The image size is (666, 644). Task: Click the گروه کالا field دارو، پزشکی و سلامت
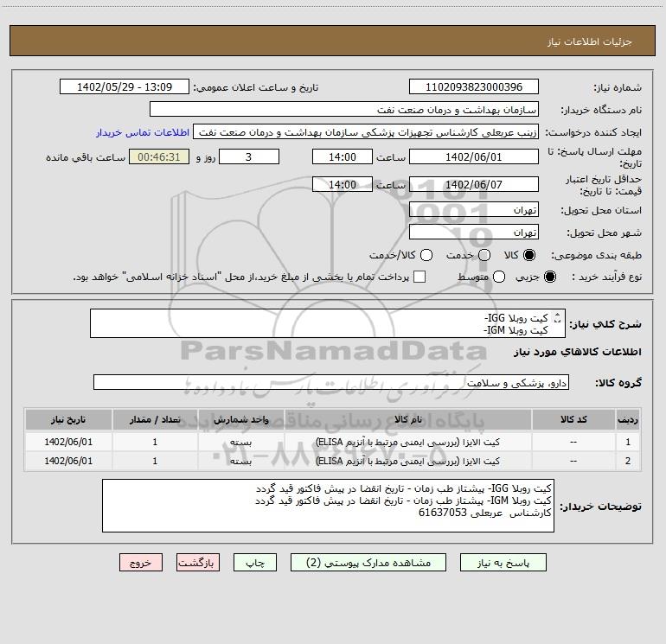331,382
